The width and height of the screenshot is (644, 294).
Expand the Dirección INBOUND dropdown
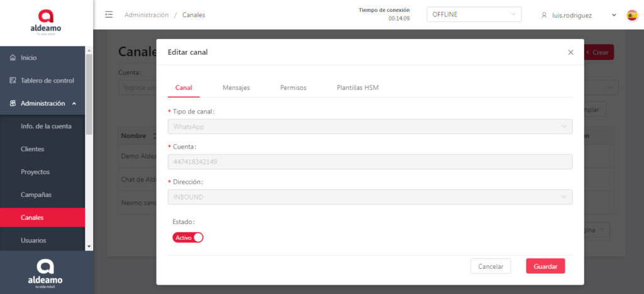click(370, 197)
